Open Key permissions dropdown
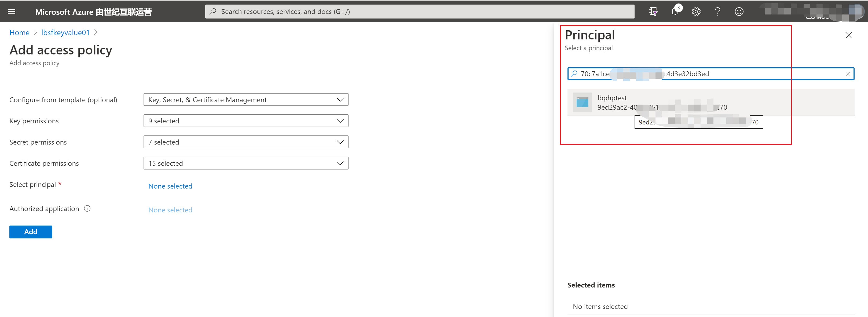 tap(246, 121)
